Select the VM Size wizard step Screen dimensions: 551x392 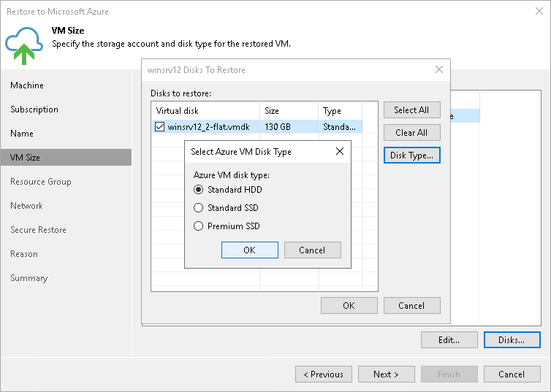click(x=66, y=157)
